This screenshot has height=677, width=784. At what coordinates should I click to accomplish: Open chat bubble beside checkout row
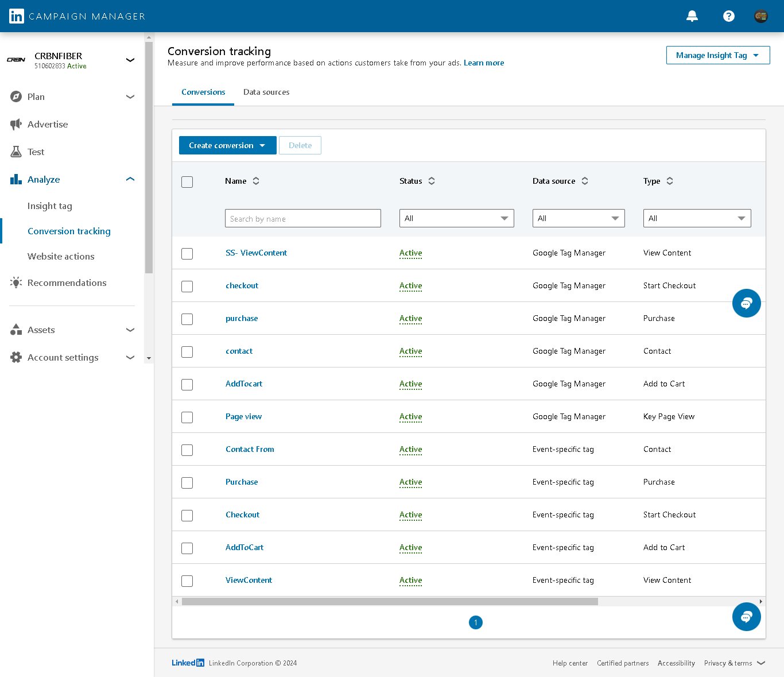(x=746, y=303)
